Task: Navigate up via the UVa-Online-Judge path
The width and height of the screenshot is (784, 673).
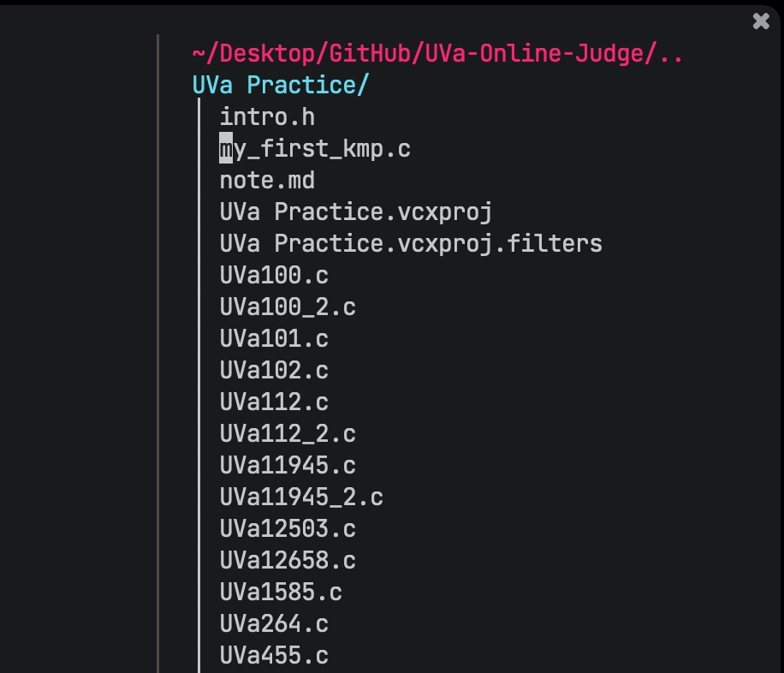Action: [436, 53]
